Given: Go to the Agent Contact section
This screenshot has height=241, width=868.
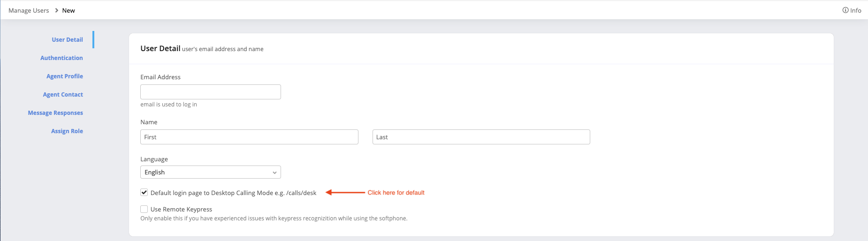Looking at the screenshot, I should pyautogui.click(x=63, y=94).
